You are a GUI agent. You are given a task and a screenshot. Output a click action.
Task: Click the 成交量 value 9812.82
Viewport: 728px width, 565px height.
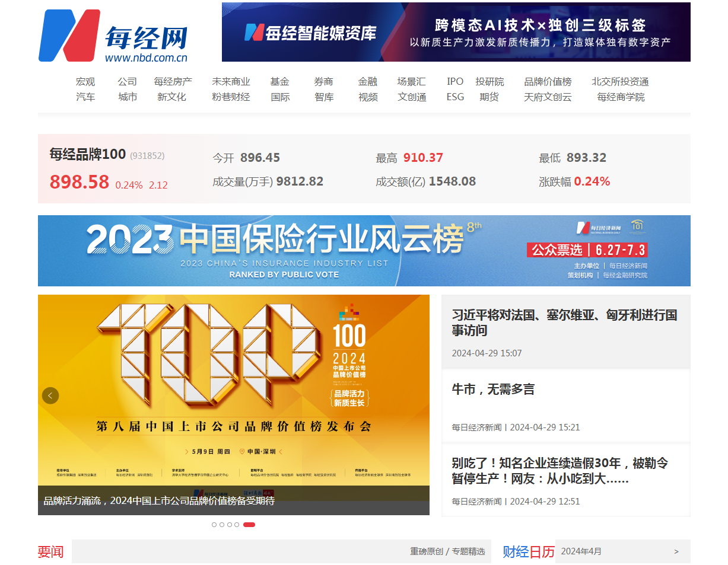pyautogui.click(x=300, y=181)
